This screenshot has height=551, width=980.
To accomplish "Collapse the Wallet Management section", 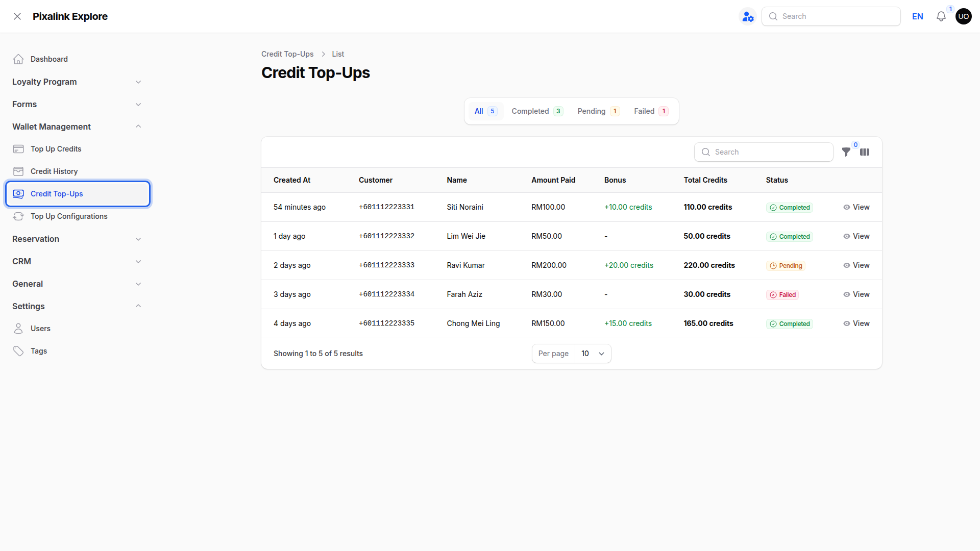I will 77,127.
